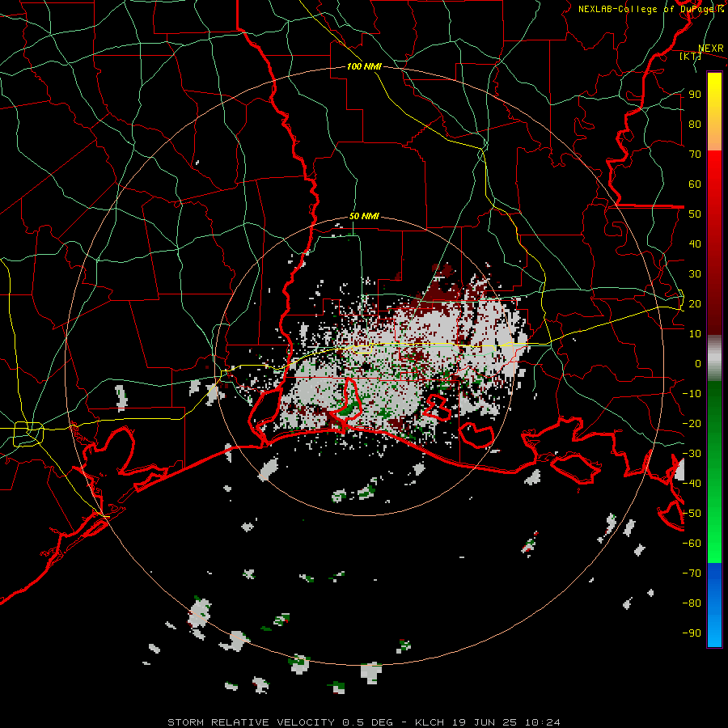Click the 40 value on velocity scale

tap(695, 244)
